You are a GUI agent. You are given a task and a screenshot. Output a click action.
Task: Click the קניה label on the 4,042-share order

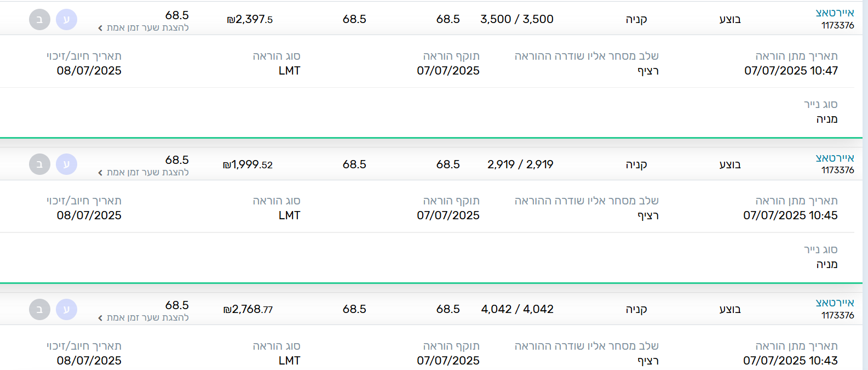click(636, 310)
